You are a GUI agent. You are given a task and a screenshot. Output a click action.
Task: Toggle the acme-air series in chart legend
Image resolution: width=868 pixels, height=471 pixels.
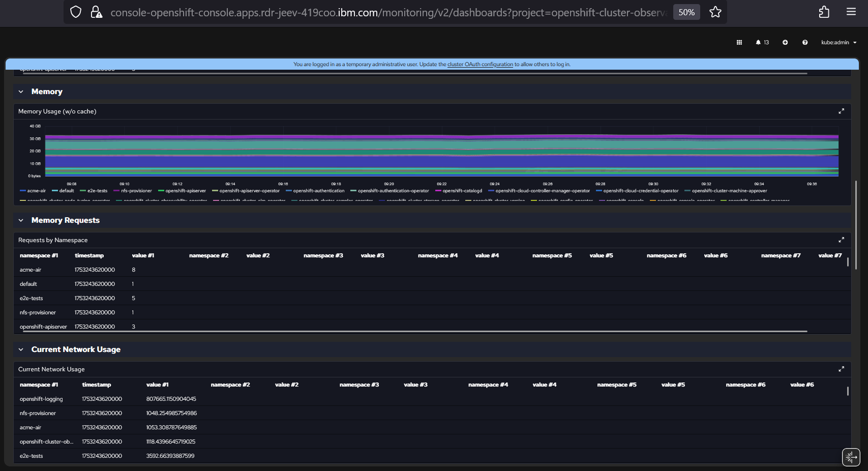pos(33,191)
